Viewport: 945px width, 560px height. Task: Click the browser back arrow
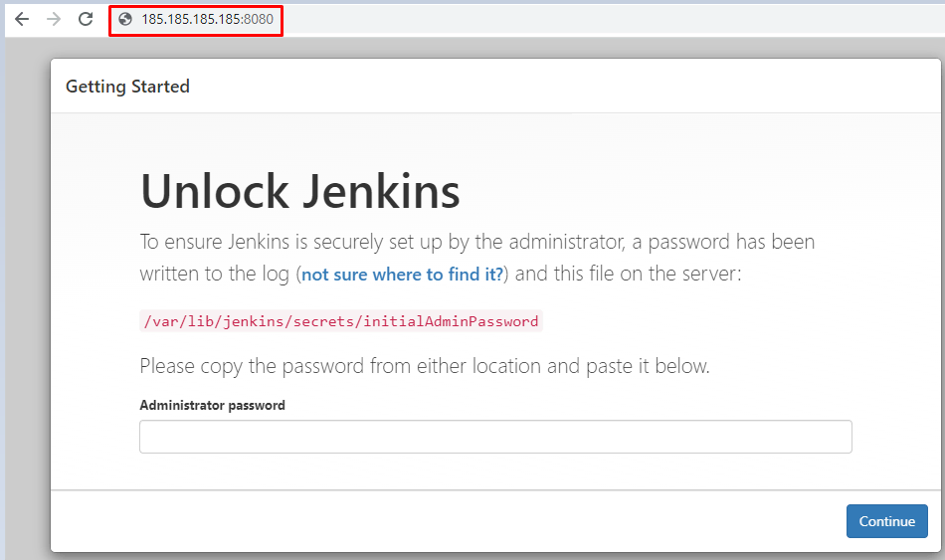coord(22,19)
